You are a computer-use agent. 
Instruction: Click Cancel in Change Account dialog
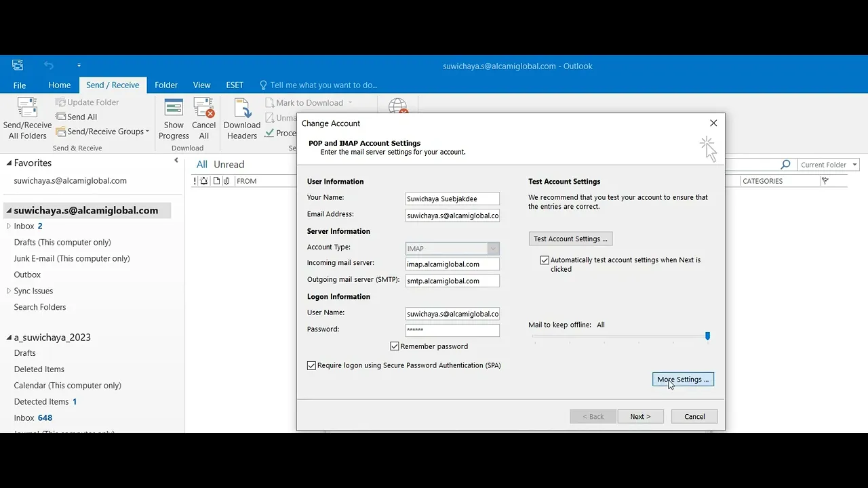[x=694, y=417]
